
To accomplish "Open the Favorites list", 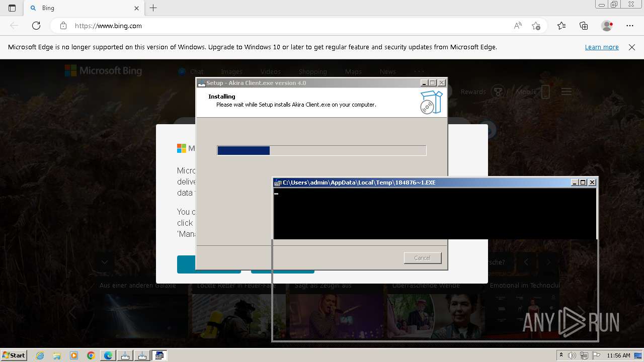I will click(x=561, y=26).
